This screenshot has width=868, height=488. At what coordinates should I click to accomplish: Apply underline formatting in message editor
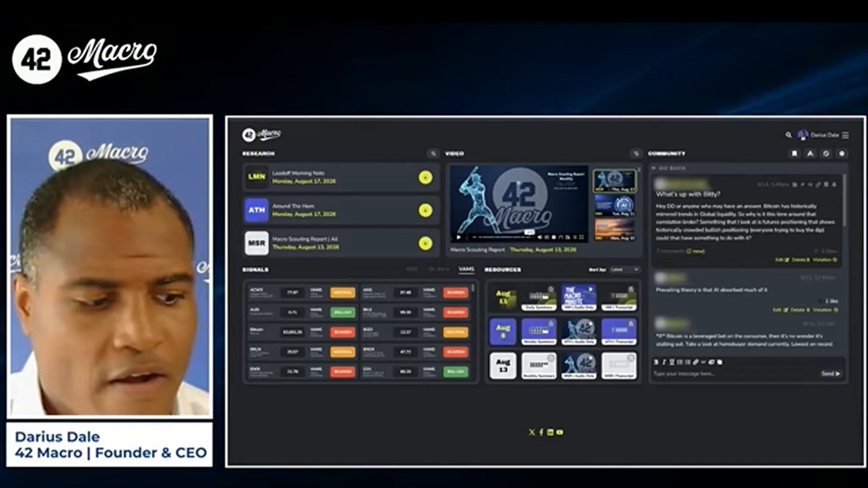click(672, 362)
